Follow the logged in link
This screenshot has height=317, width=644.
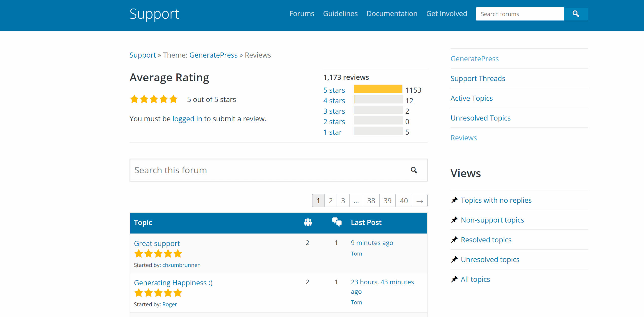pyautogui.click(x=187, y=119)
